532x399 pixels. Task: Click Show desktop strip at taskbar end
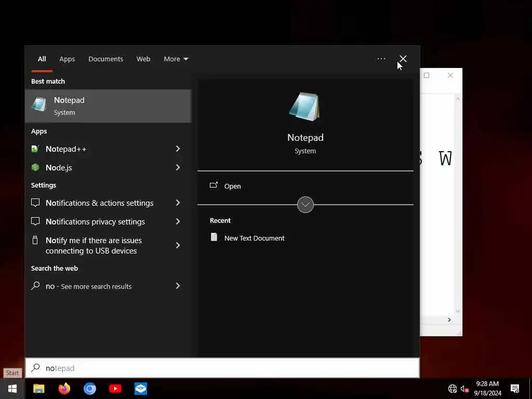point(530,389)
